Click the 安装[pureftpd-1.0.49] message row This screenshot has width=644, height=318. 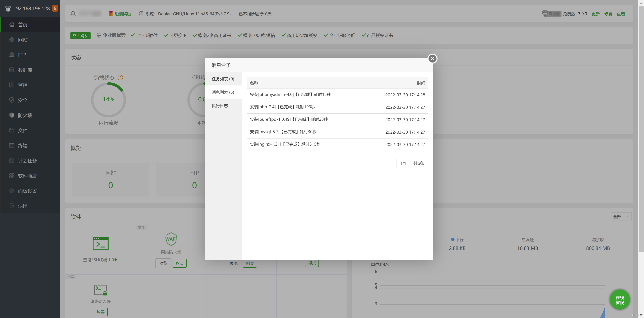[337, 120]
